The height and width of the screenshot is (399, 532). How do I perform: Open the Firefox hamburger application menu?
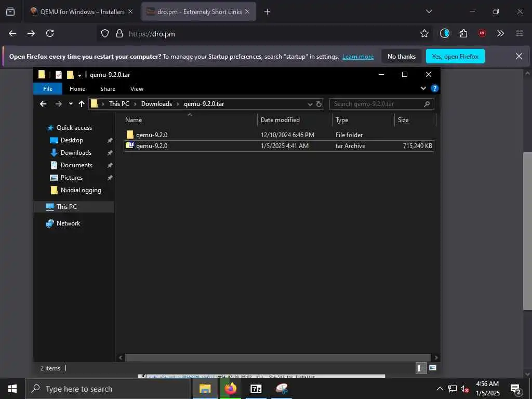[x=519, y=33]
